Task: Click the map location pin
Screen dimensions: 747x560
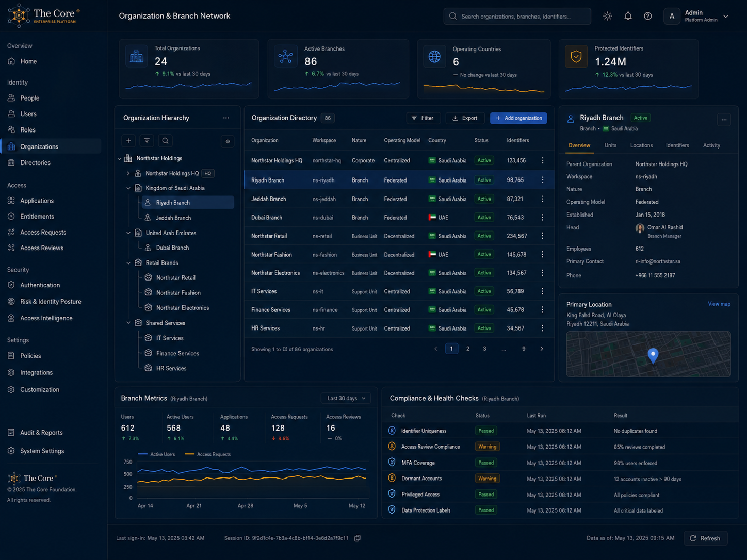Action: click(653, 355)
